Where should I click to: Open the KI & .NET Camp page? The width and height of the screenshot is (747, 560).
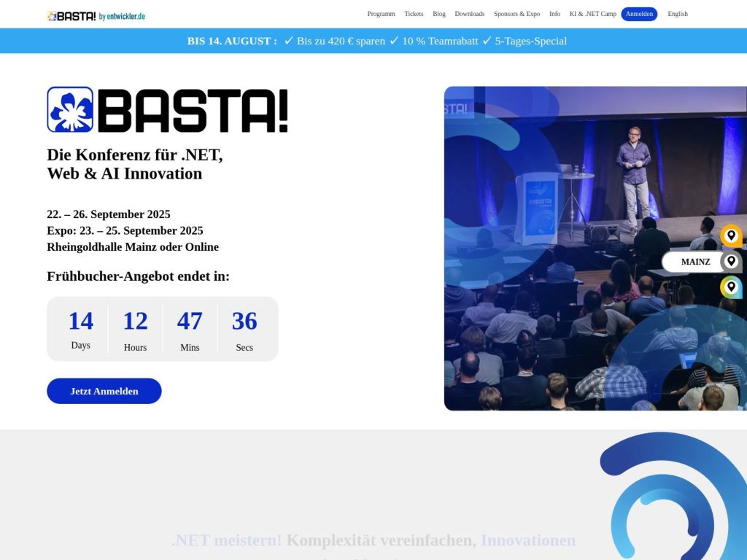point(592,14)
